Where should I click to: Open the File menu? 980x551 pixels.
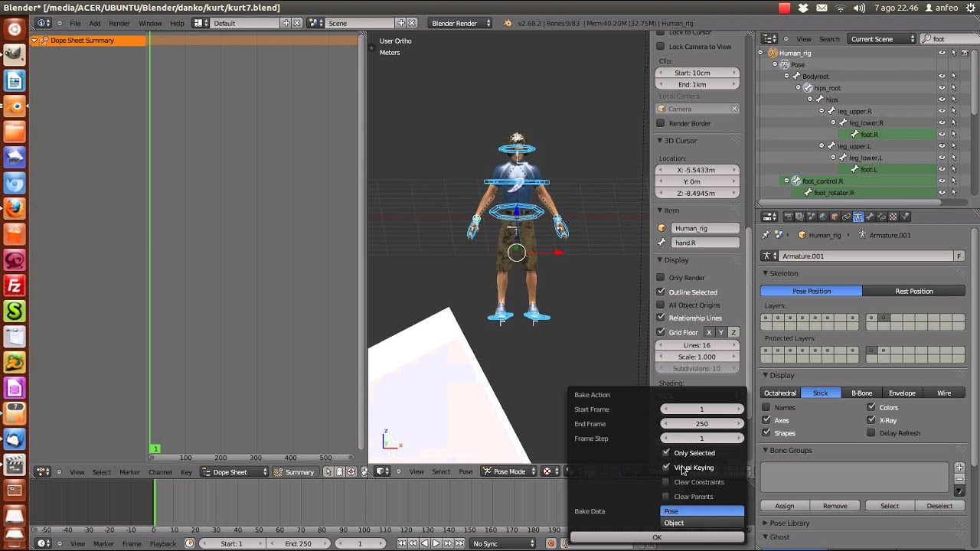75,23
